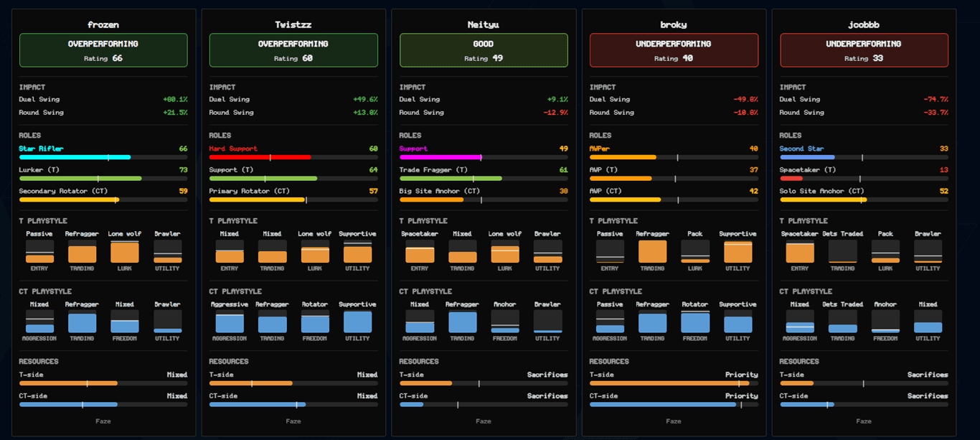The width and height of the screenshot is (980, 440).
Task: Click Twistzz's Hard Support role label
Action: (x=233, y=149)
